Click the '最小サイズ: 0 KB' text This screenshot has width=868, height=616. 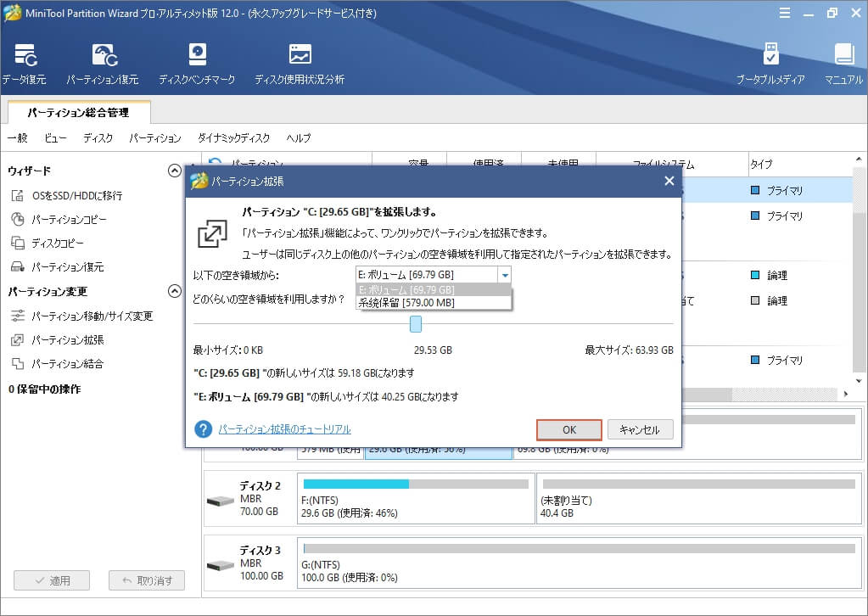(228, 350)
